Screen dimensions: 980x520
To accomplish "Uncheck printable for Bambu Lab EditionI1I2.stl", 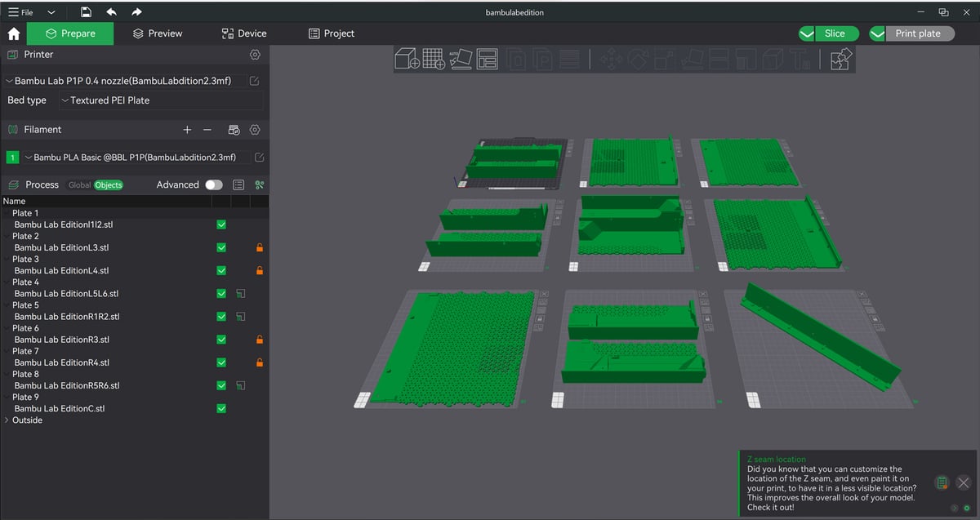I will [221, 224].
